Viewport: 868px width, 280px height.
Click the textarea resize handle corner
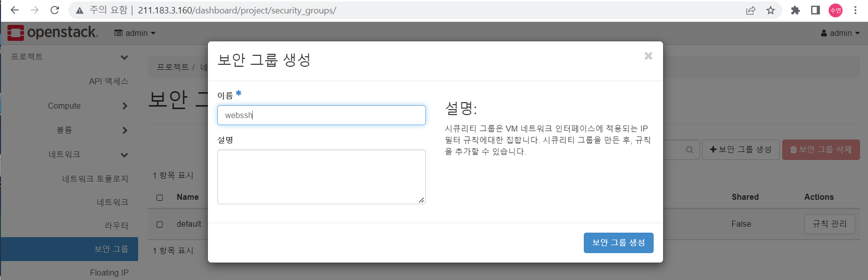click(421, 200)
